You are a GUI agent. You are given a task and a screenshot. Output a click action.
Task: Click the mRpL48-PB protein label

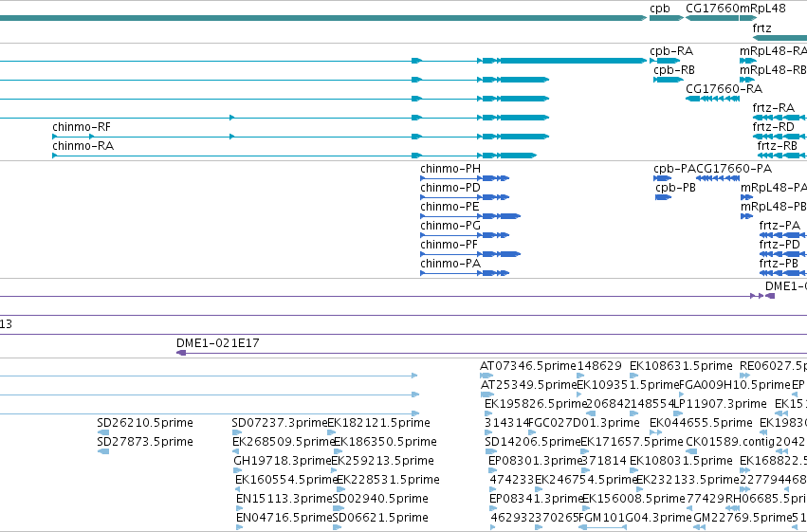(x=774, y=207)
